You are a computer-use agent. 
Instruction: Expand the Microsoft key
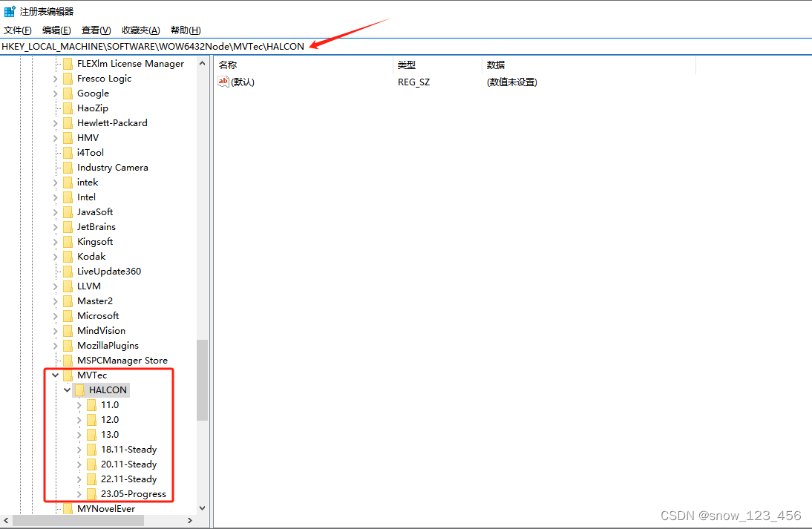[55, 315]
